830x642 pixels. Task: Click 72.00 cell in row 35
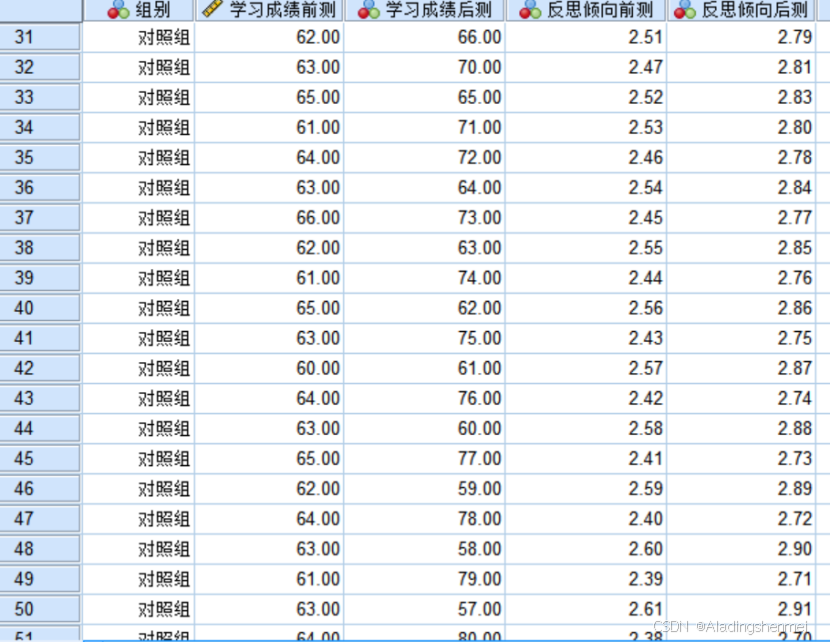[x=425, y=158]
